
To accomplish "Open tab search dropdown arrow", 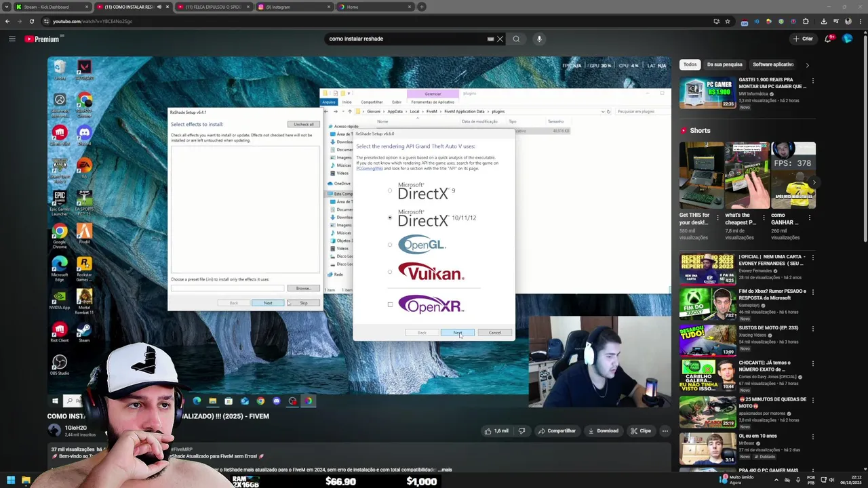I will click(7, 7).
